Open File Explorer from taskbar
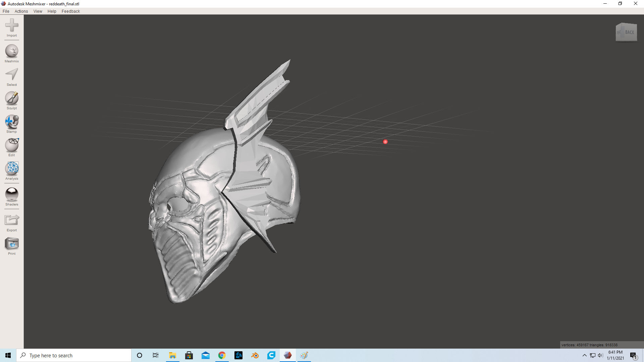The width and height of the screenshot is (644, 362). tap(172, 355)
